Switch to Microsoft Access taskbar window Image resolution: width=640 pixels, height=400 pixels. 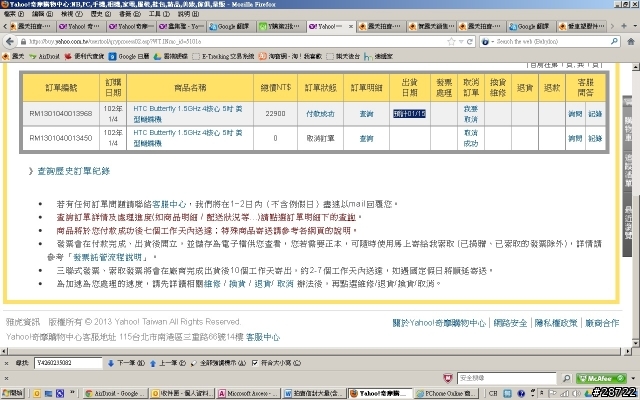[248, 393]
